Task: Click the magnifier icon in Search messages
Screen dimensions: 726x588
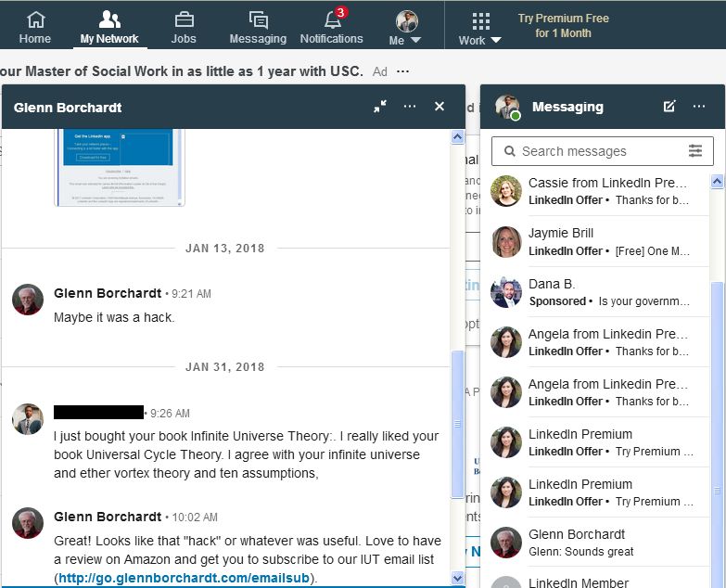Action: [x=509, y=151]
